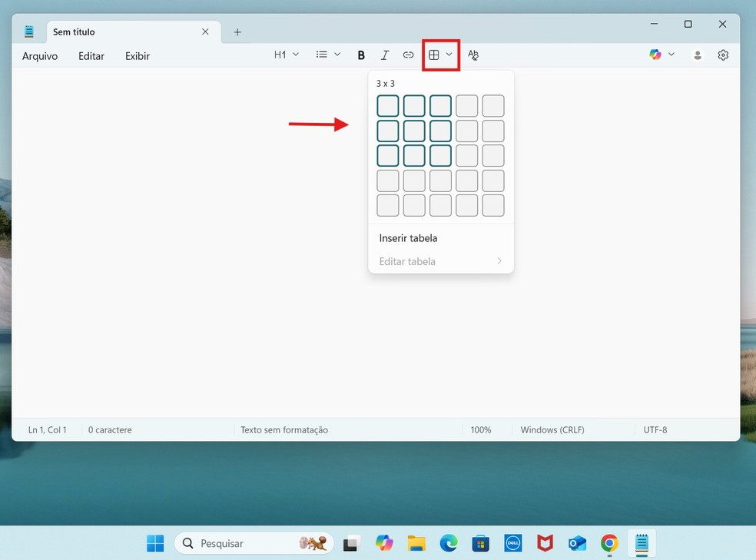
Task: Open Microsoft Store from the taskbar
Action: click(480, 543)
